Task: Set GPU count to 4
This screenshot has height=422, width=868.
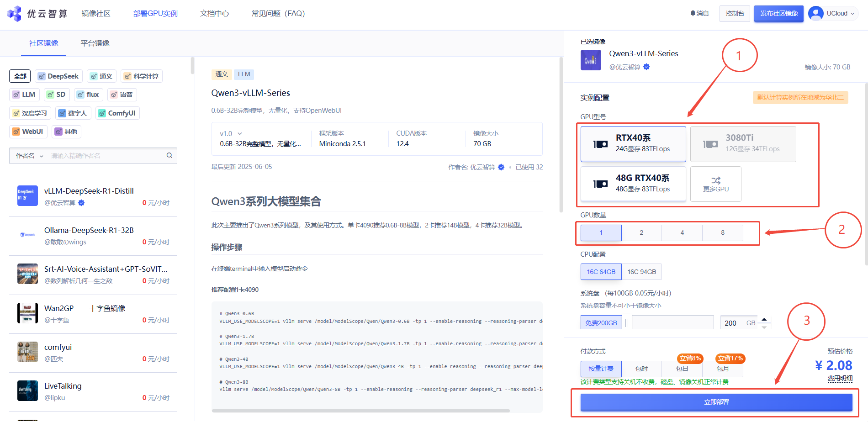Action: [x=682, y=232]
